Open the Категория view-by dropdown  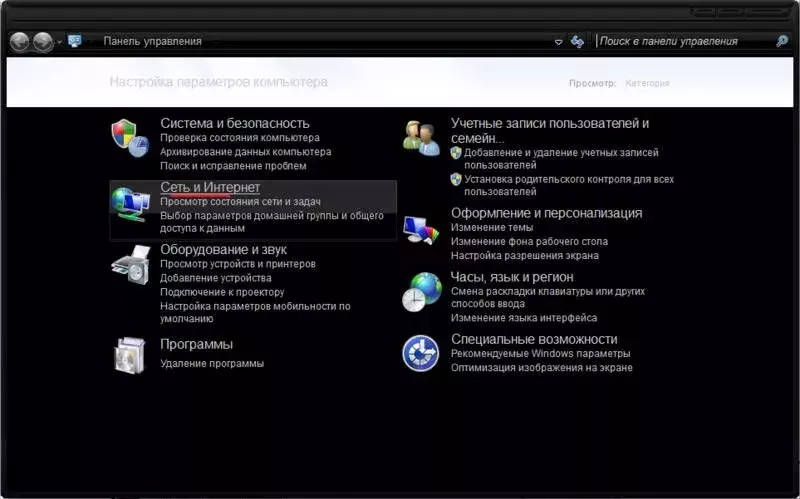[647, 83]
